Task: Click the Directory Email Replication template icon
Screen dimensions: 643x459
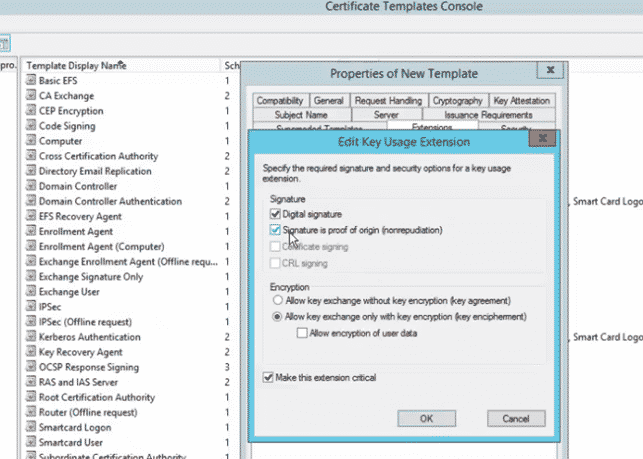Action: [31, 171]
